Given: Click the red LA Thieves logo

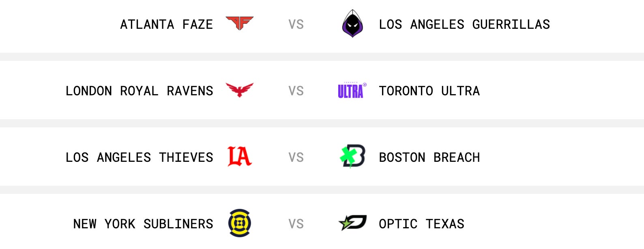Looking at the screenshot, I should click(x=239, y=157).
